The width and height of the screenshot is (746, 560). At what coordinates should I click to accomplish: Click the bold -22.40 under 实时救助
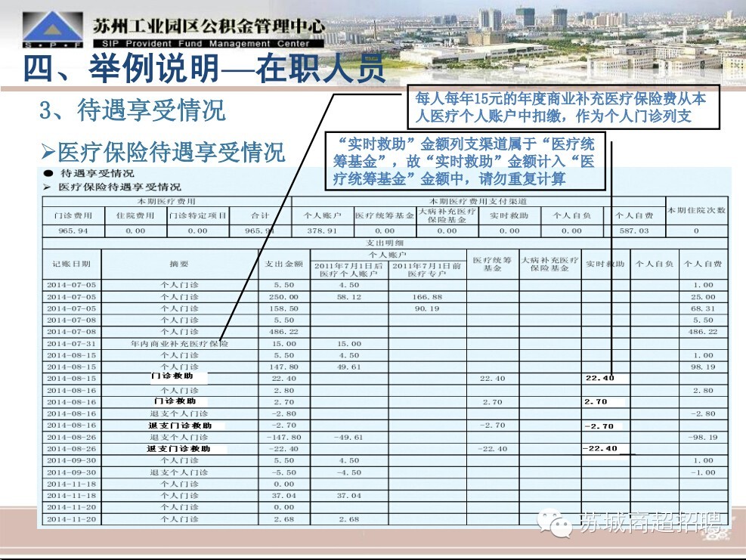pos(600,449)
